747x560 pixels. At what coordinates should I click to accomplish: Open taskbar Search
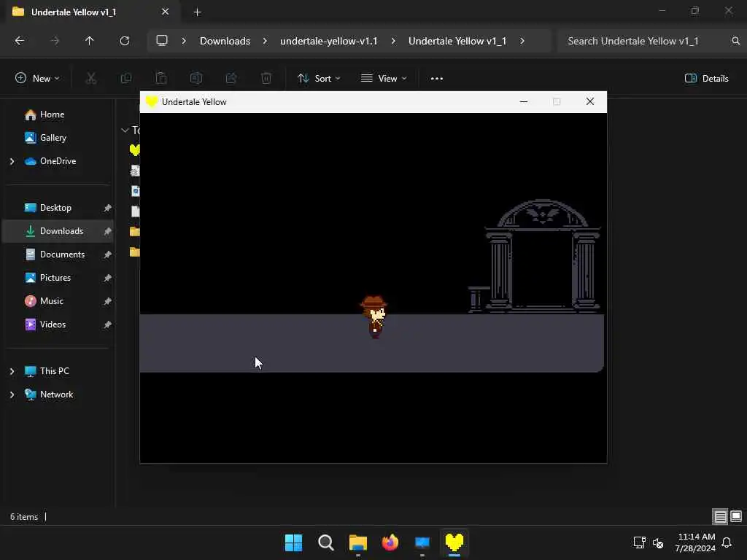pyautogui.click(x=326, y=542)
